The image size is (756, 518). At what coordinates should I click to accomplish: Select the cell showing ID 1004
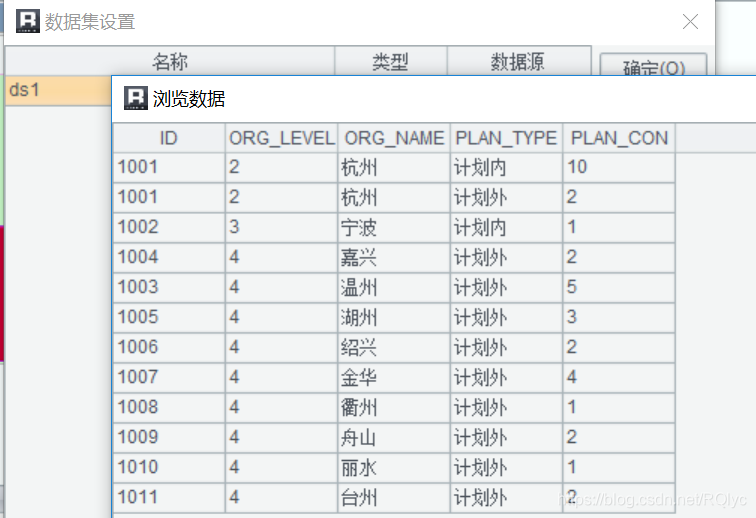coord(169,258)
